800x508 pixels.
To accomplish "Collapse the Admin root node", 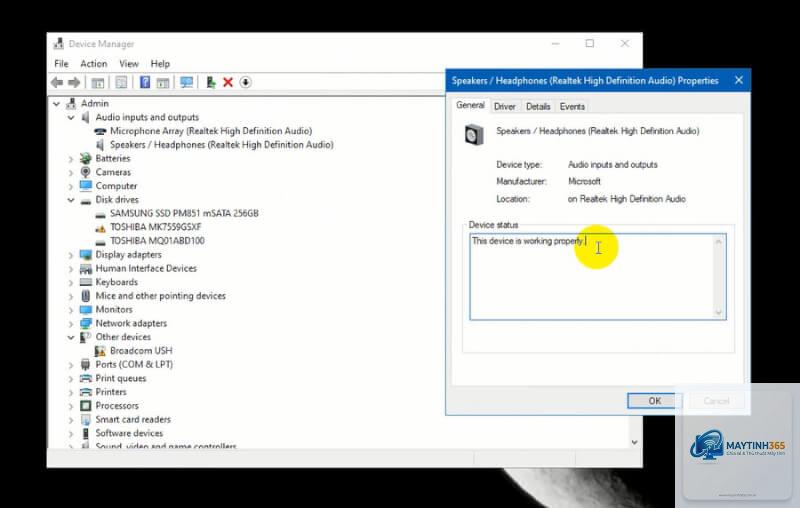I will (x=56, y=104).
